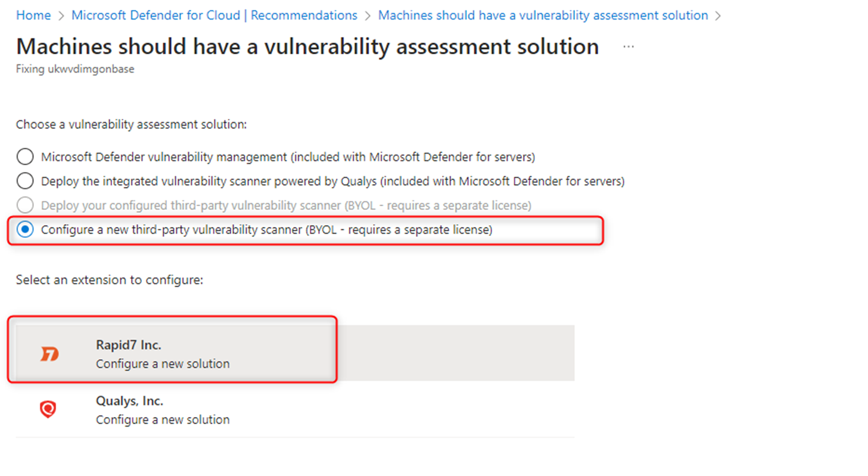This screenshot has height=476, width=868.
Task: Click the page title heading
Action: [x=307, y=46]
